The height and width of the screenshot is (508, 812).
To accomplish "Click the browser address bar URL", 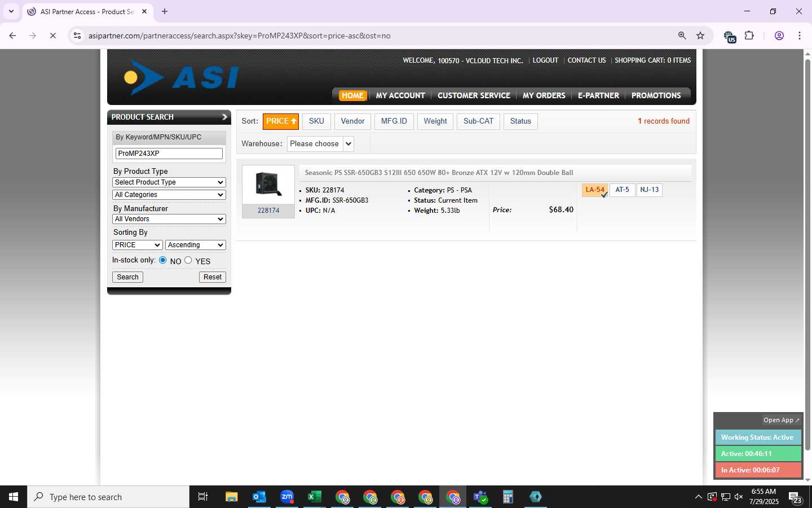I will pos(239,36).
